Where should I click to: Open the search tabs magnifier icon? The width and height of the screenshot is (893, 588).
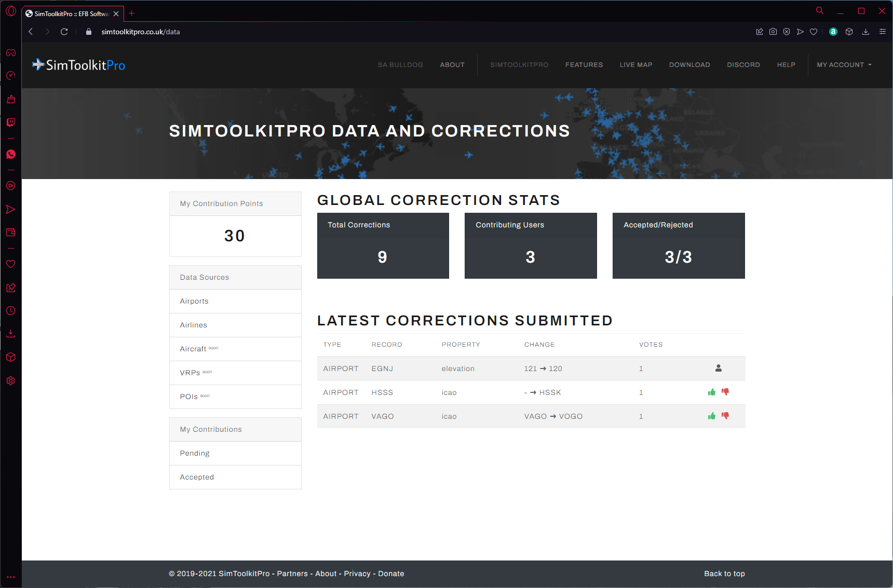pyautogui.click(x=820, y=10)
